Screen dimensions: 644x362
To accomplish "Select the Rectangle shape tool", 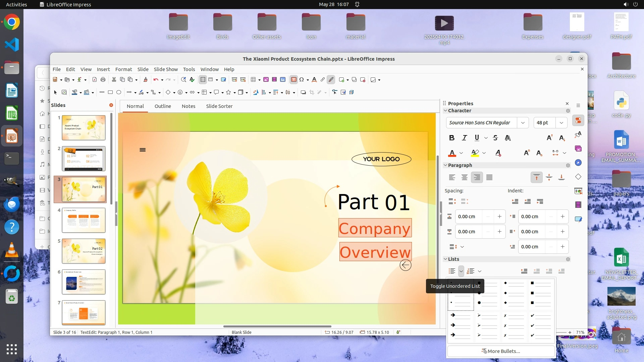I will click(x=110, y=92).
